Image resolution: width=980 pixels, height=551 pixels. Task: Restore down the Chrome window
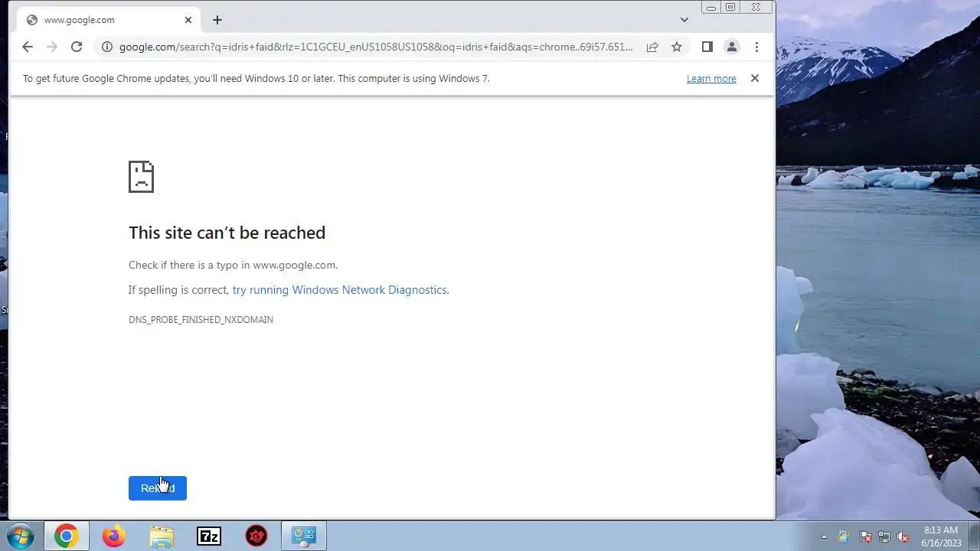click(x=730, y=7)
